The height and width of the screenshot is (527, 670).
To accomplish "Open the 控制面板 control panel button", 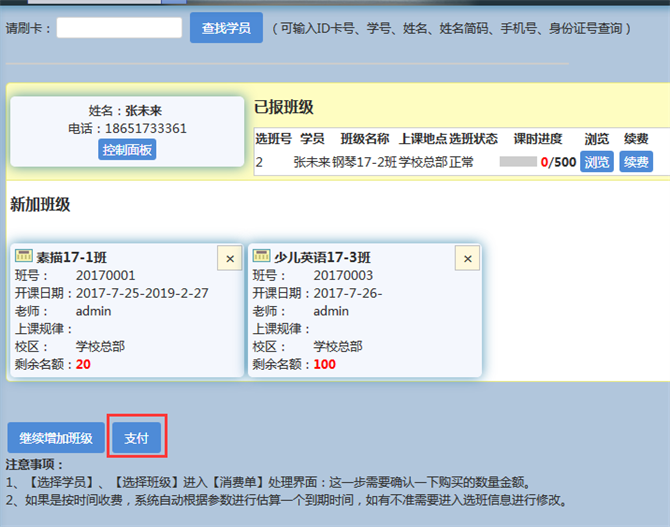I will (127, 150).
